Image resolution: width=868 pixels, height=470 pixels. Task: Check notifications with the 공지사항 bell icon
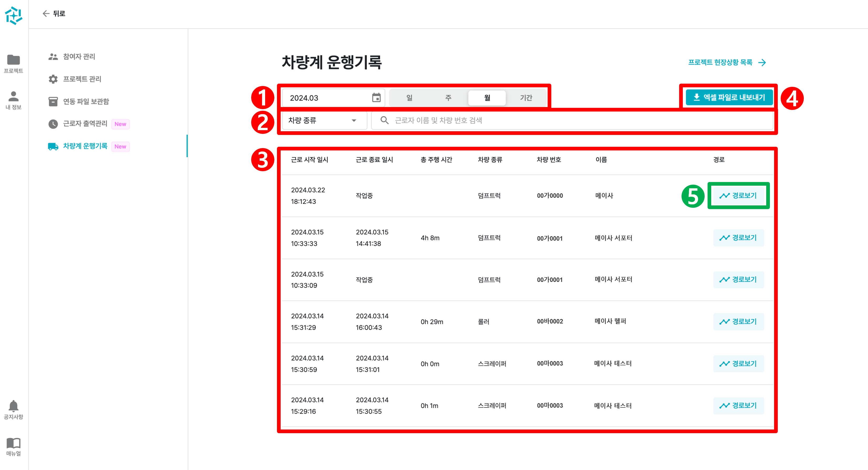pyautogui.click(x=13, y=406)
